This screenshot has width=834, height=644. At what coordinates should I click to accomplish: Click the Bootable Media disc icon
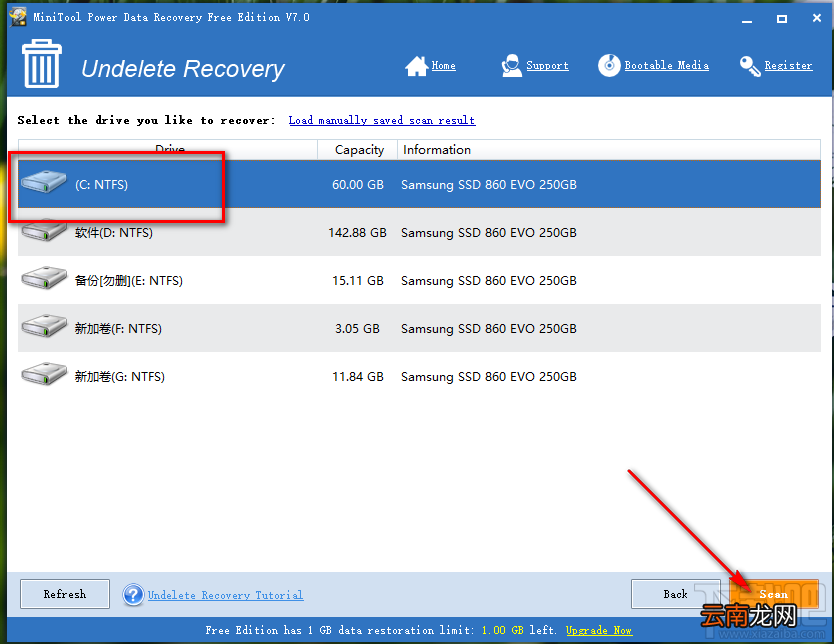(609, 65)
